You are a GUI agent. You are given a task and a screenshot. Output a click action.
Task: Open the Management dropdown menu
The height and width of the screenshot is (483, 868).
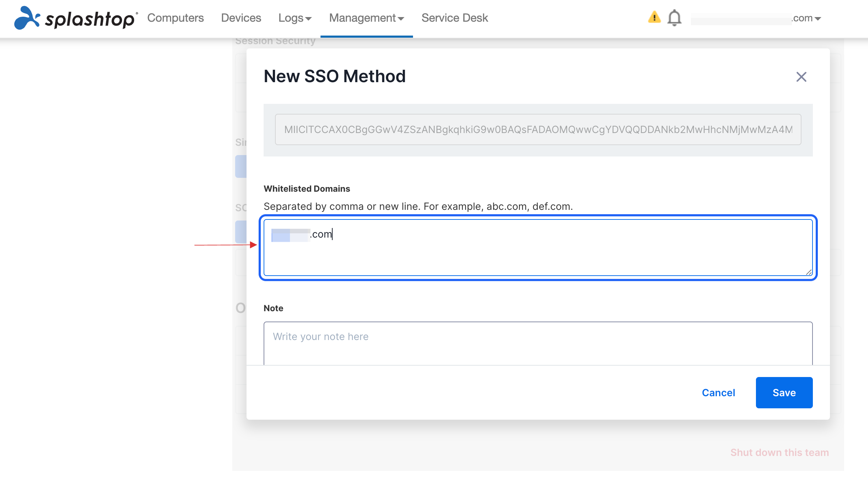366,18
